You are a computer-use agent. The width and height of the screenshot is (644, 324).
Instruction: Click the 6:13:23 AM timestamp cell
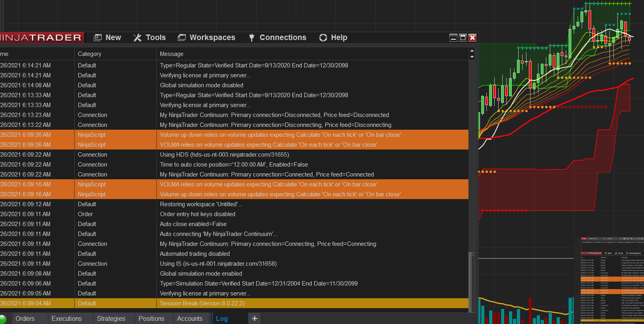pos(25,115)
